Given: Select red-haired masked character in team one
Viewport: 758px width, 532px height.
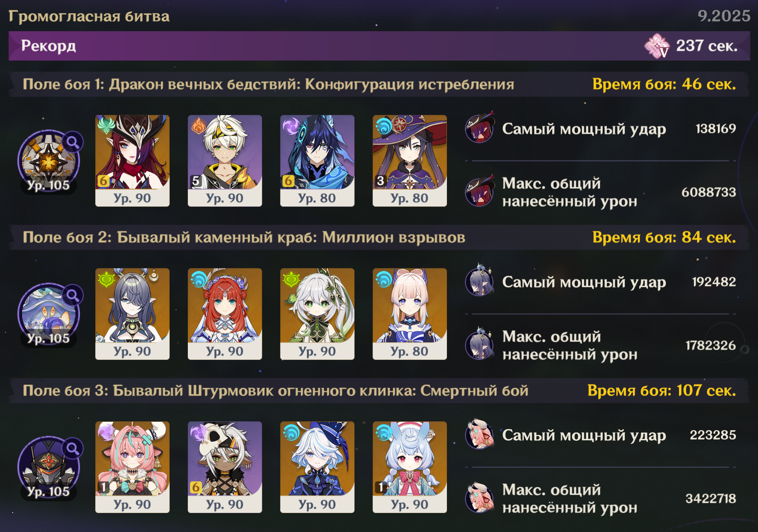Looking at the screenshot, I should coord(132,161).
